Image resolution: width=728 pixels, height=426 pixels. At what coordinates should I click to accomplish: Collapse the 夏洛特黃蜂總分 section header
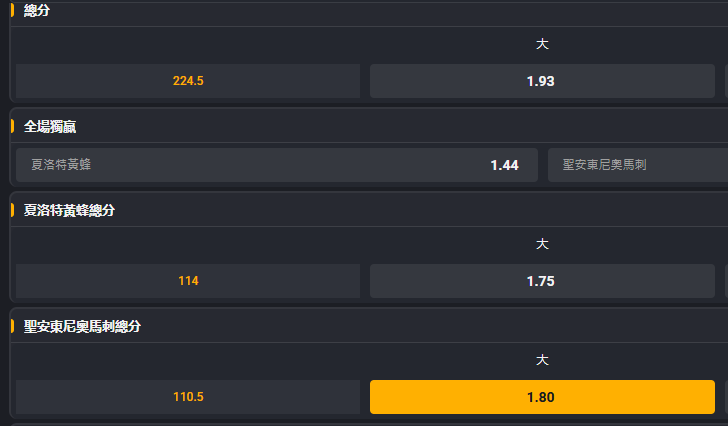69,211
